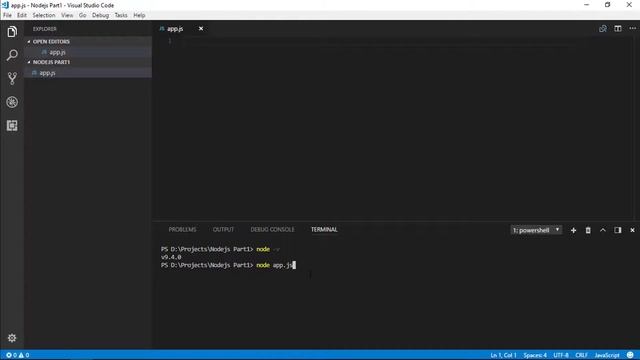Close the app.js editor tab

pyautogui.click(x=201, y=29)
